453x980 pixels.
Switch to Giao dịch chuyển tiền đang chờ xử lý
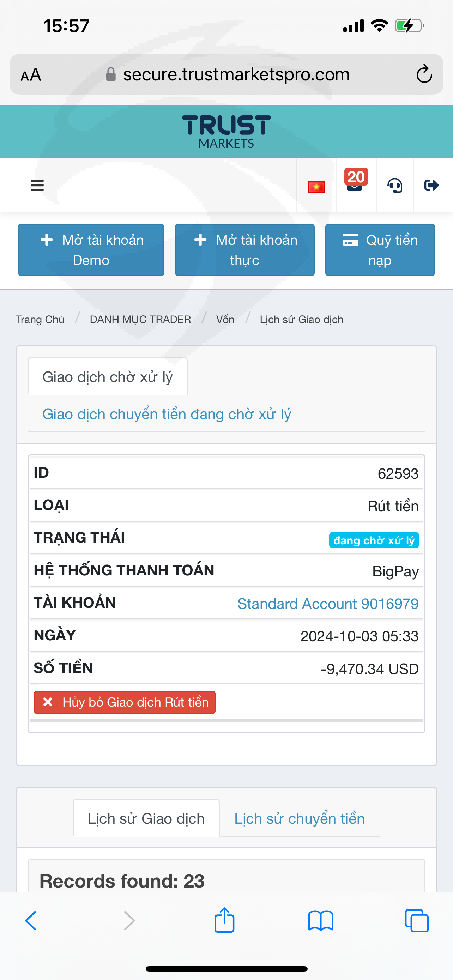(x=167, y=414)
